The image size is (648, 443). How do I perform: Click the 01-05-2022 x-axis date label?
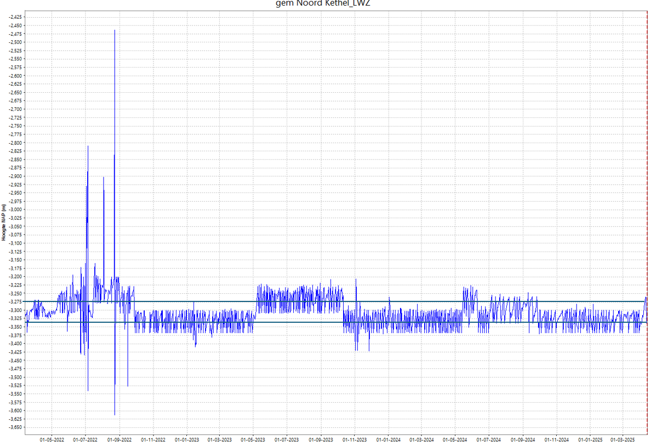(x=51, y=438)
